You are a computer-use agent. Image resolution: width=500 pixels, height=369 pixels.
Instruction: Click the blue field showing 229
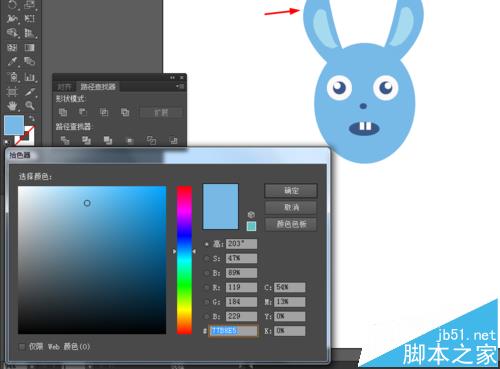(x=241, y=316)
